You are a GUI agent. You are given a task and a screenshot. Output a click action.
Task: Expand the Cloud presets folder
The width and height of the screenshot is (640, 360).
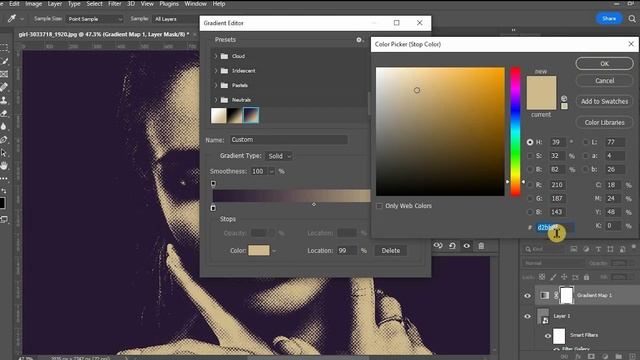[x=216, y=56]
